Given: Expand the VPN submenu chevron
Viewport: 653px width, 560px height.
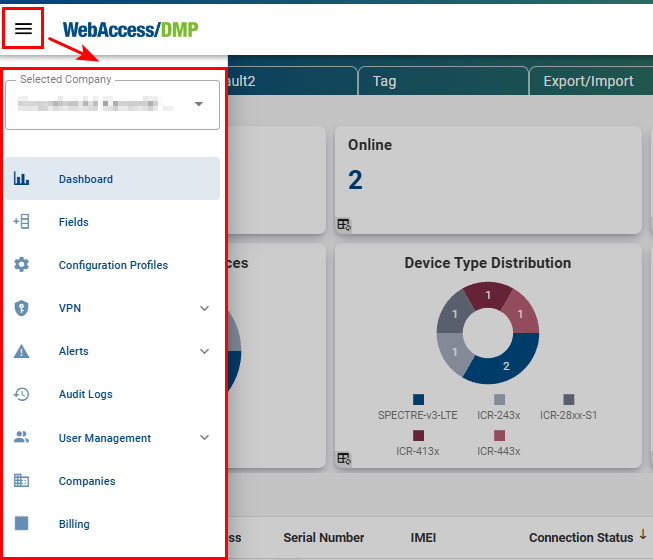Looking at the screenshot, I should [205, 308].
